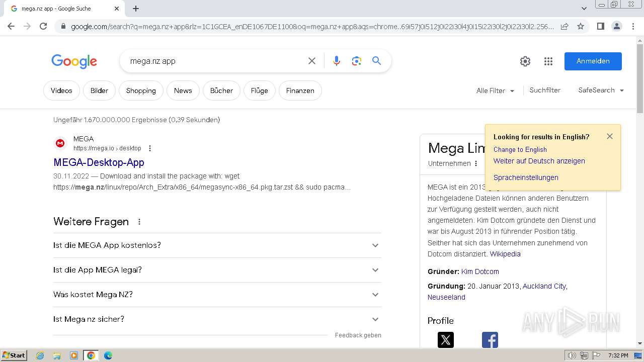644x362 pixels.
Task: Open Weitere Fragen options menu
Action: pyautogui.click(x=139, y=222)
